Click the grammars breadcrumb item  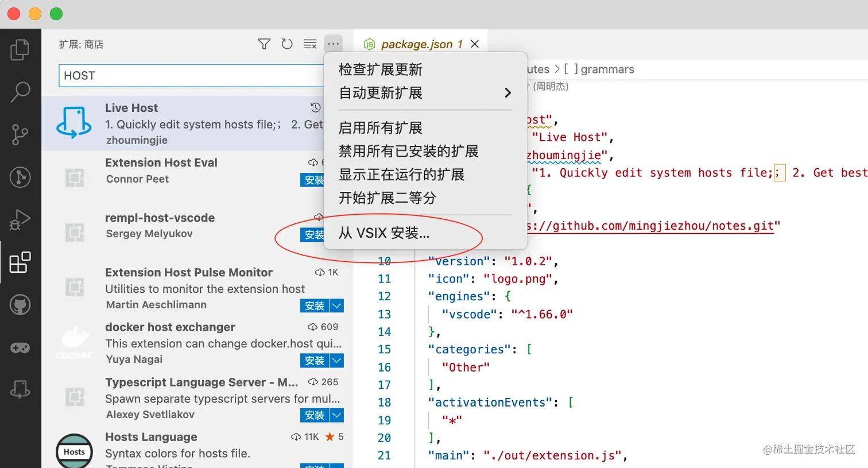click(x=607, y=69)
